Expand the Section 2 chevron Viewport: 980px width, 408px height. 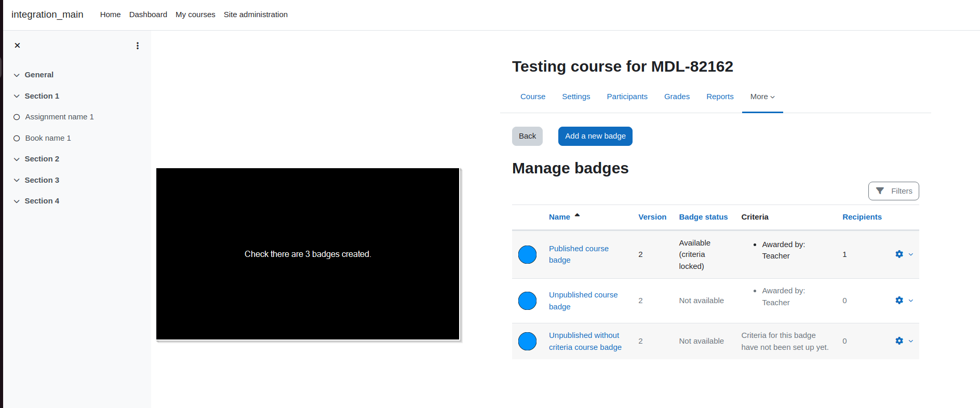click(x=17, y=159)
